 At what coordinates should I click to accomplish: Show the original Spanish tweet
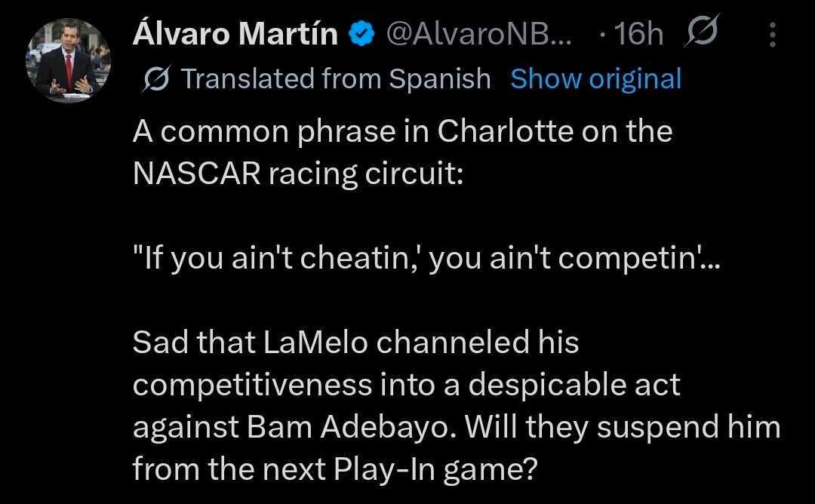tap(595, 78)
